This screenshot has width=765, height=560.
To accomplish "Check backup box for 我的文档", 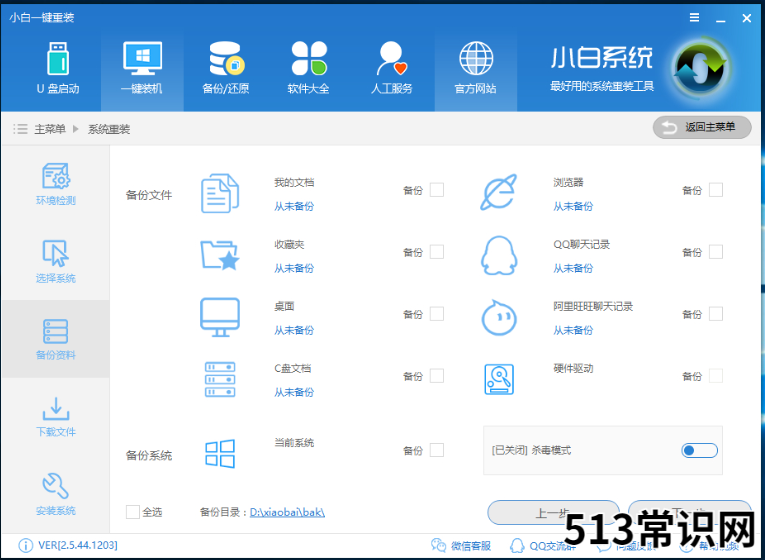I will coord(437,190).
